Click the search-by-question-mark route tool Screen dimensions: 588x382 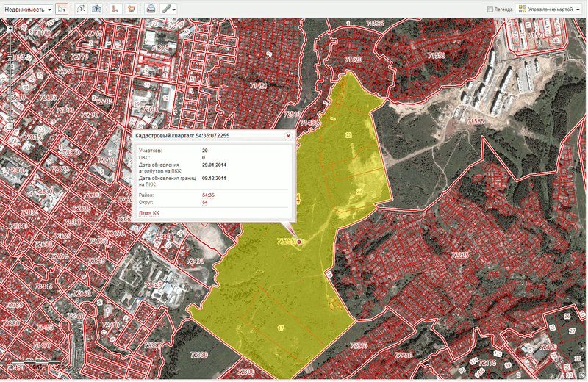[x=81, y=9]
